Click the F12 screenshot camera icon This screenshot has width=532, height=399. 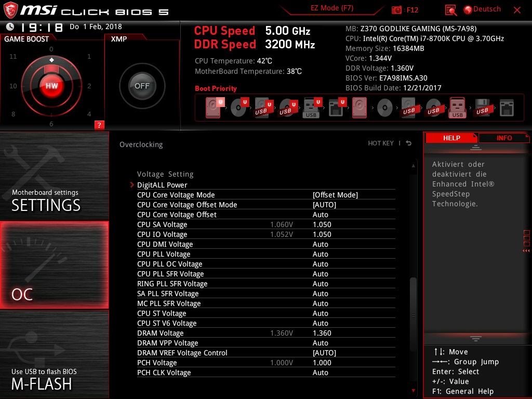click(x=396, y=10)
